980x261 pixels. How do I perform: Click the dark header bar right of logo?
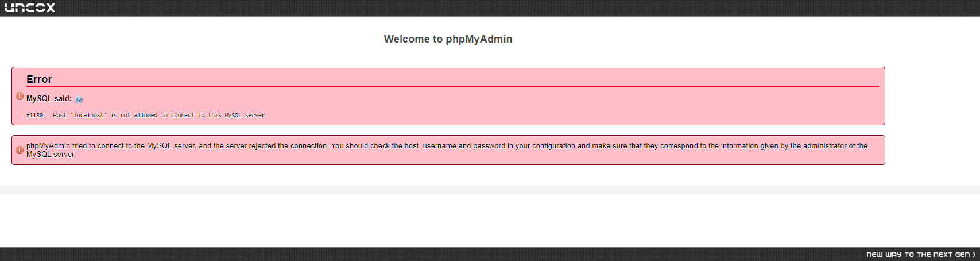tap(517, 7)
